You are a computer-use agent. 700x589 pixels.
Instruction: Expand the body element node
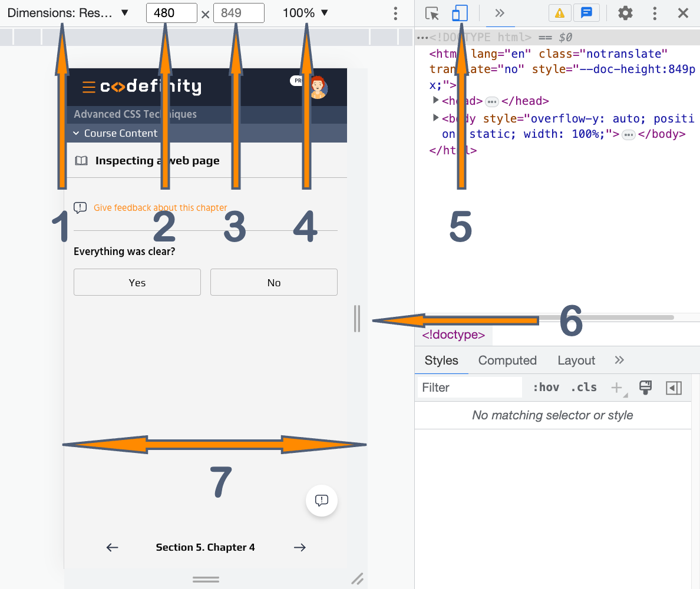[x=435, y=118]
